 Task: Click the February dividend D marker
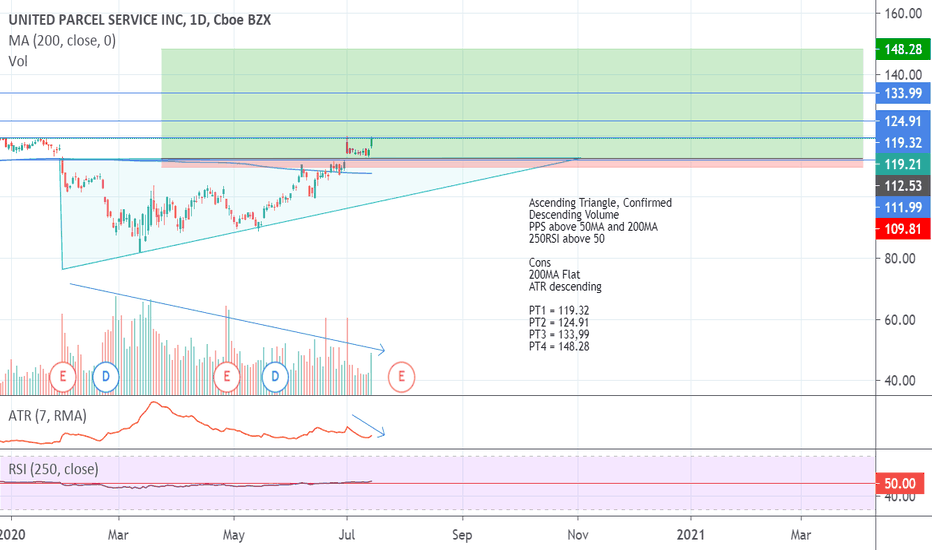pos(106,376)
